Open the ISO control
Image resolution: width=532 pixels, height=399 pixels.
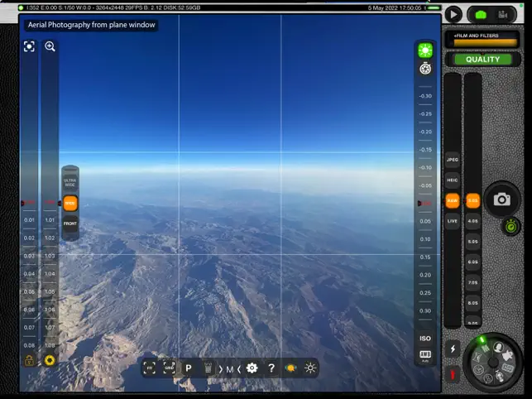425,339
